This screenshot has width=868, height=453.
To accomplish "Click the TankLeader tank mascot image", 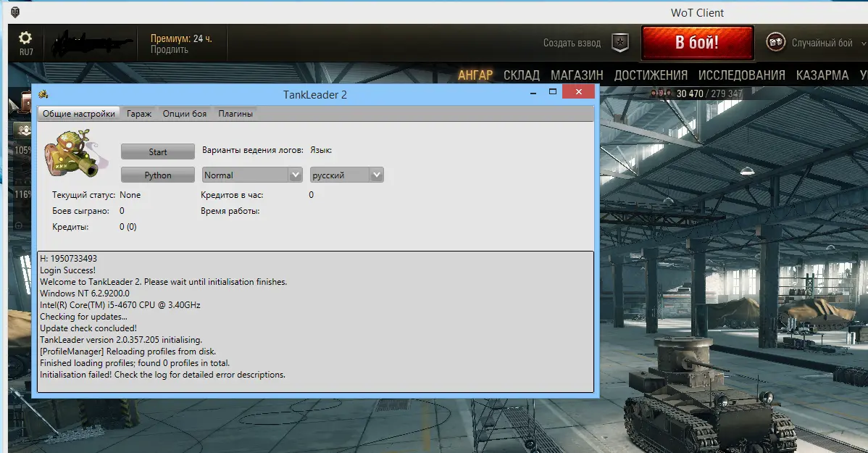I will tap(75, 154).
